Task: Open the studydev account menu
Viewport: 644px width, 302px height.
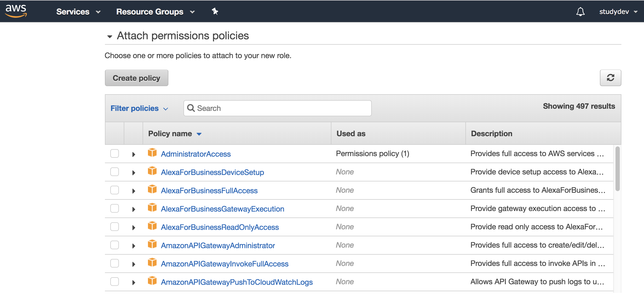Action: point(618,12)
